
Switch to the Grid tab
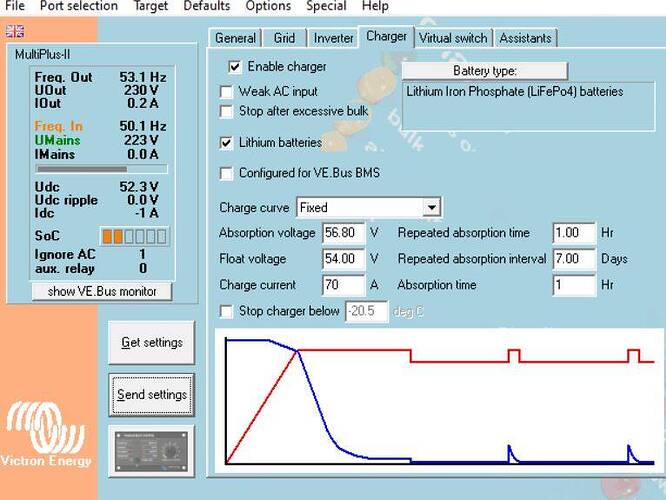click(284, 38)
